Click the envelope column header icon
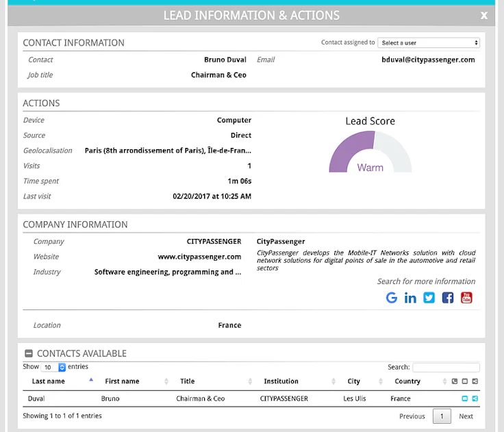Viewport: 504px width, 432px height. pos(465,381)
